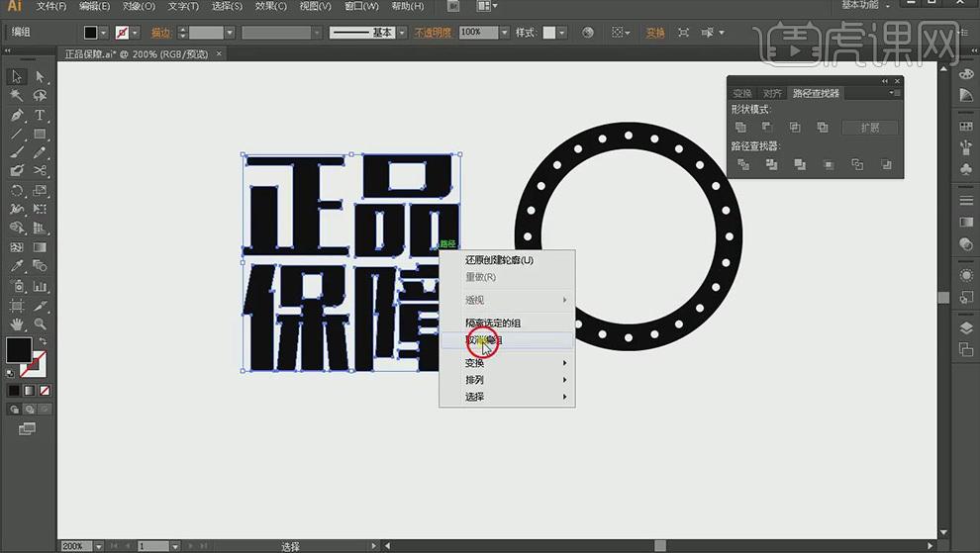Select the Direct Selection tool

tap(40, 76)
